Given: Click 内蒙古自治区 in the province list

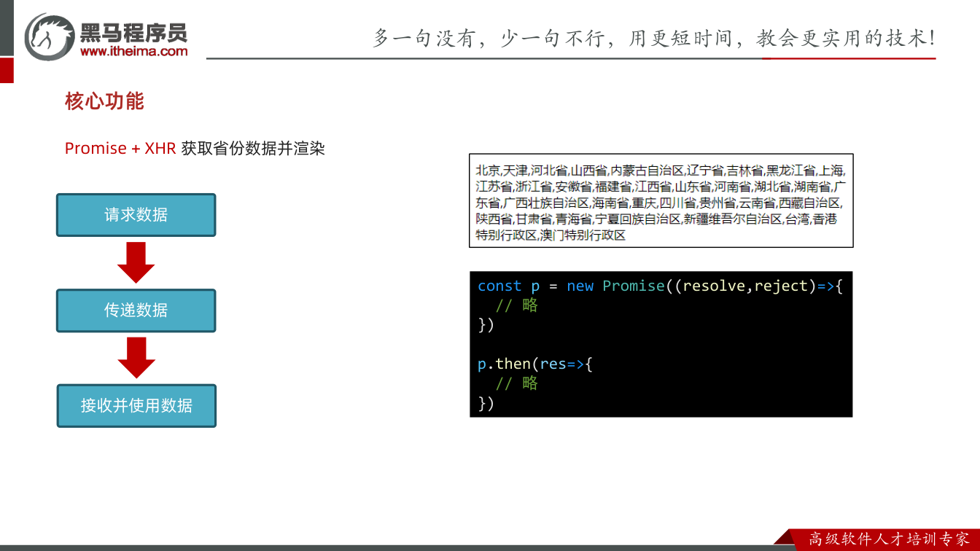Looking at the screenshot, I should (x=647, y=171).
